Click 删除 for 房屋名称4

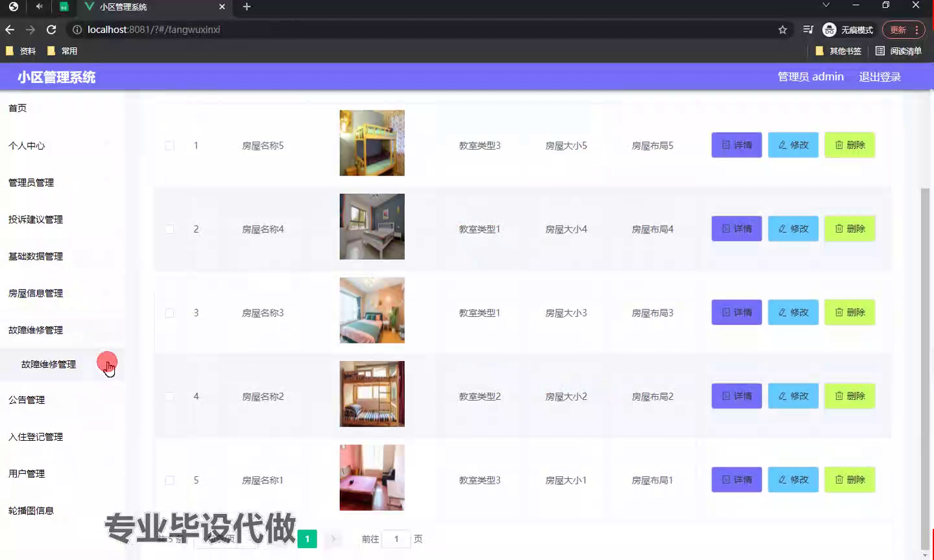pos(850,229)
